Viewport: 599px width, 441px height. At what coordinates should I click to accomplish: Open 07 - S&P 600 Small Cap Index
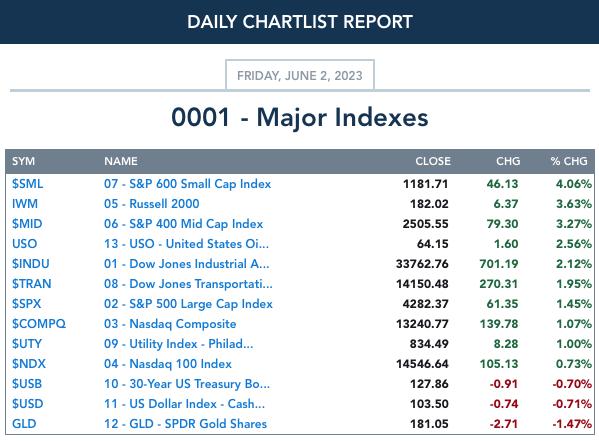coord(187,184)
